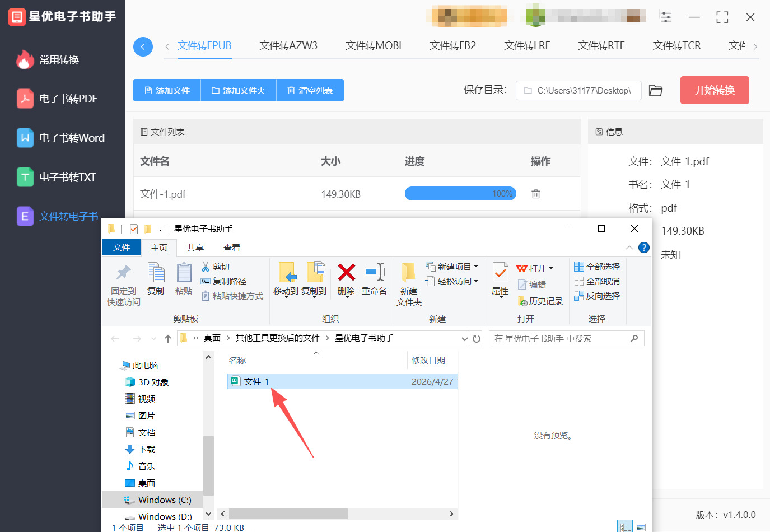Switch to the 文件转FB2 tab
Screen dimensions: 770x532
[x=453, y=45]
